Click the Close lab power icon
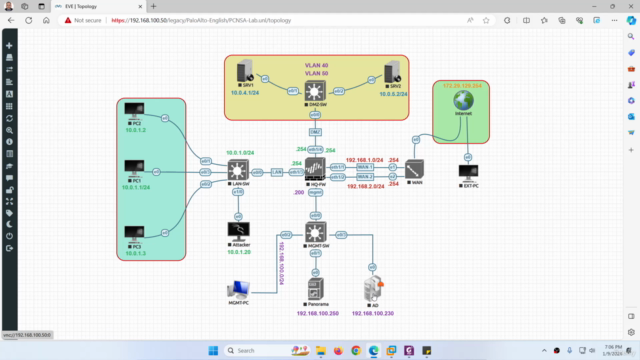This screenshot has height=360, width=640. [9, 236]
